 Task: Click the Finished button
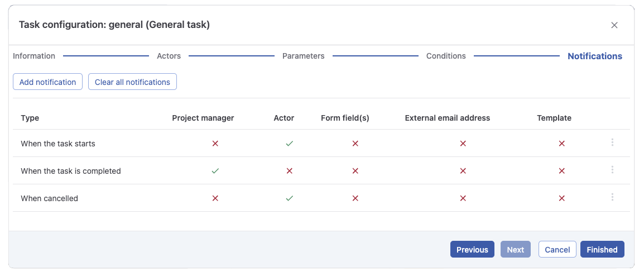602,250
